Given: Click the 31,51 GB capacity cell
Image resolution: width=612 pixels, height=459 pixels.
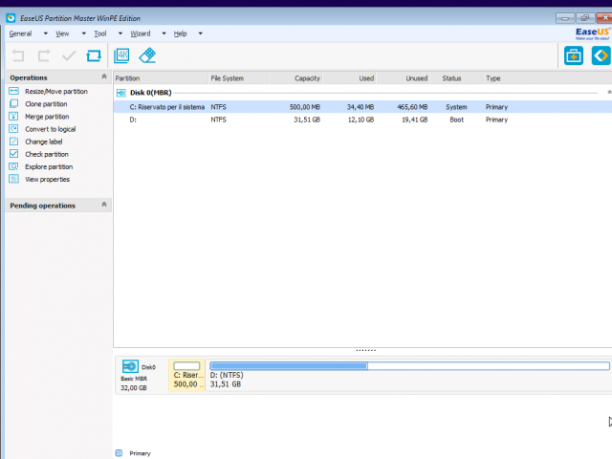Looking at the screenshot, I should [307, 119].
